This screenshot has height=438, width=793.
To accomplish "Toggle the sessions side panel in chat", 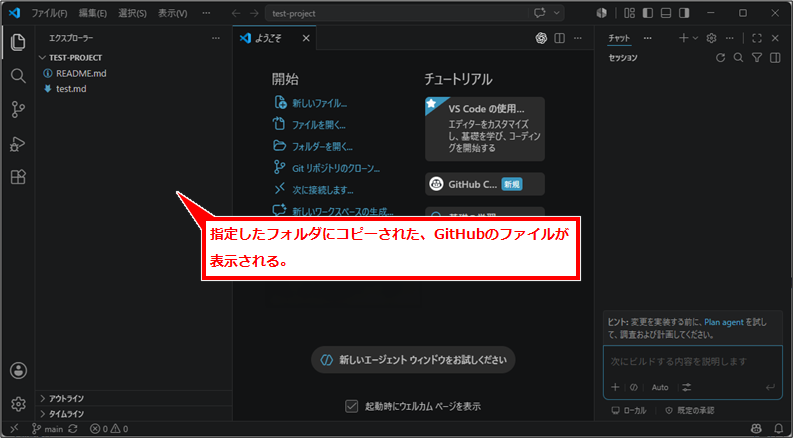I will 775,58.
